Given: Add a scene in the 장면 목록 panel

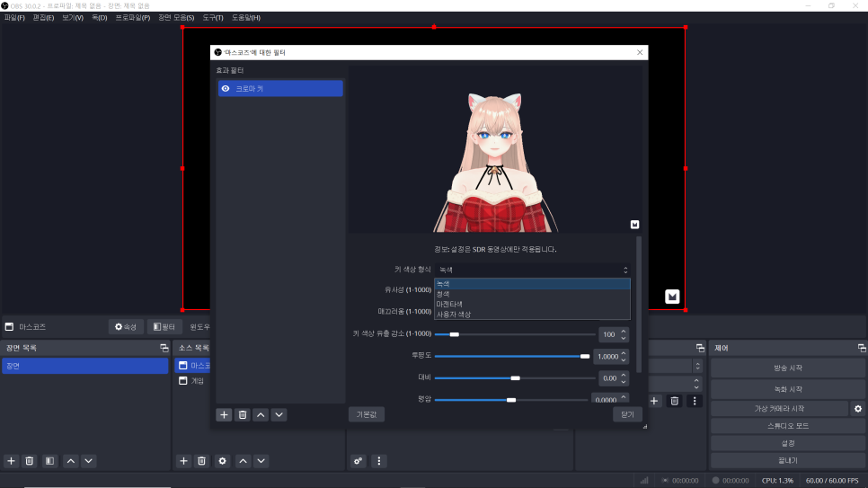Looking at the screenshot, I should (11, 461).
